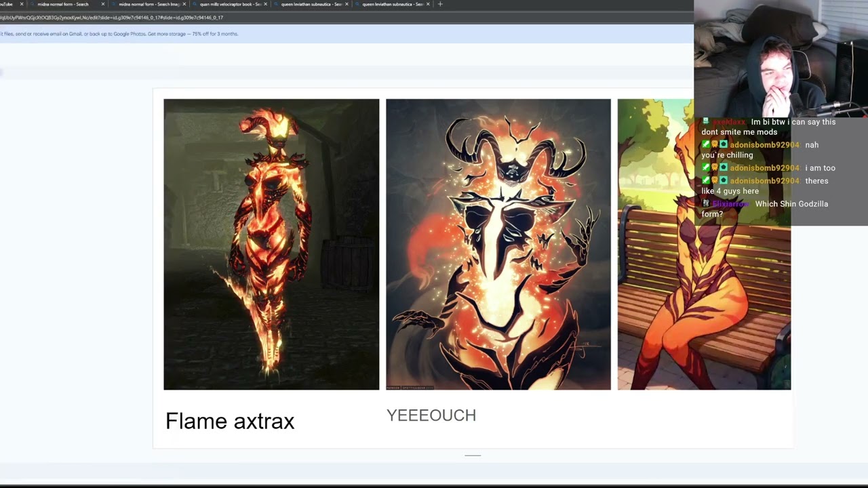Screen dimensions: 868x488
Task: Click 'Which Shin Godzilla form?' chat message
Action: pos(765,209)
